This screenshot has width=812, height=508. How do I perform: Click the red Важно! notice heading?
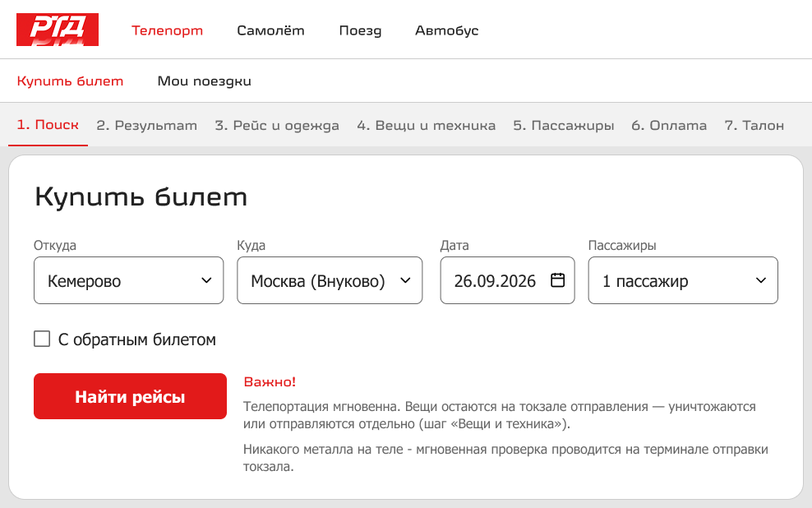pyautogui.click(x=270, y=381)
